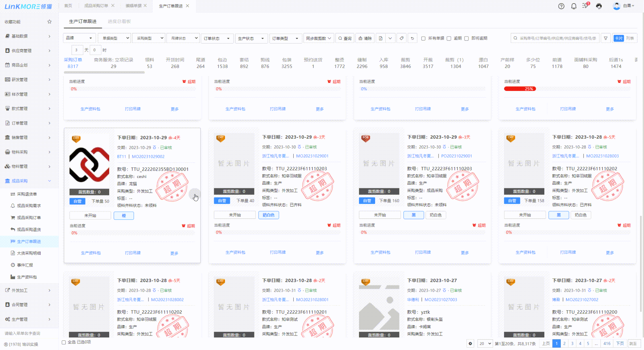Screen dimensions: 644x350
Task: Click the 25% red progress bar
Action: [520, 89]
